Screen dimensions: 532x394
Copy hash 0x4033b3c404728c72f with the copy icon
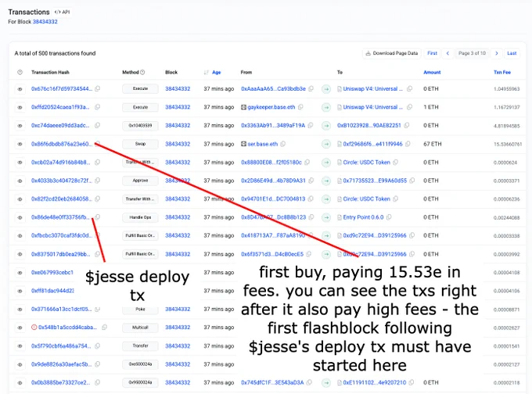(x=97, y=181)
